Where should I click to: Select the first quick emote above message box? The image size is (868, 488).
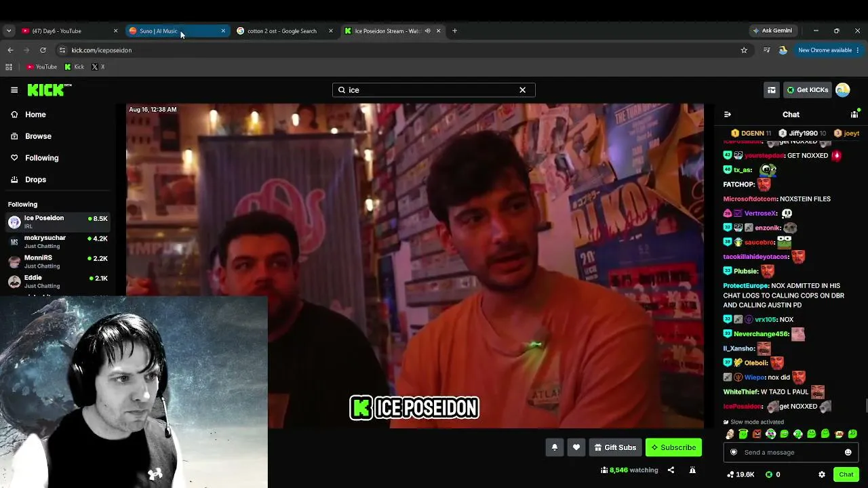click(x=730, y=434)
